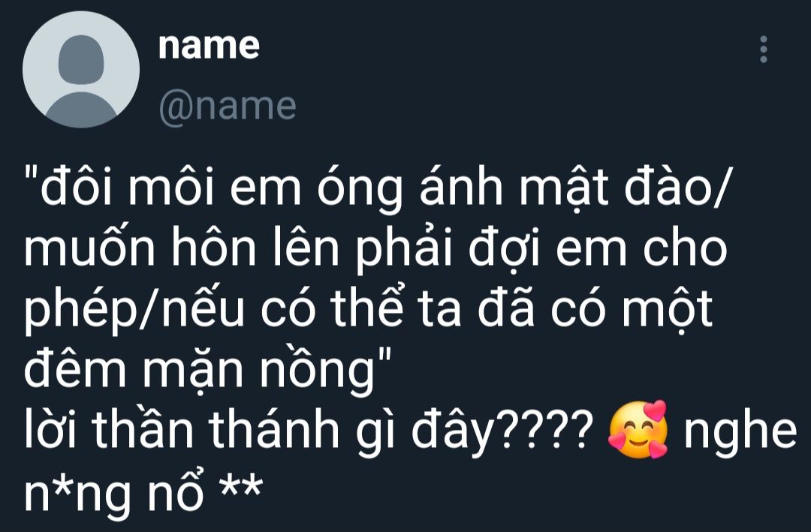The width and height of the screenshot is (811, 532).
Task: Click the word "một" ending third line
Action: click(x=668, y=309)
